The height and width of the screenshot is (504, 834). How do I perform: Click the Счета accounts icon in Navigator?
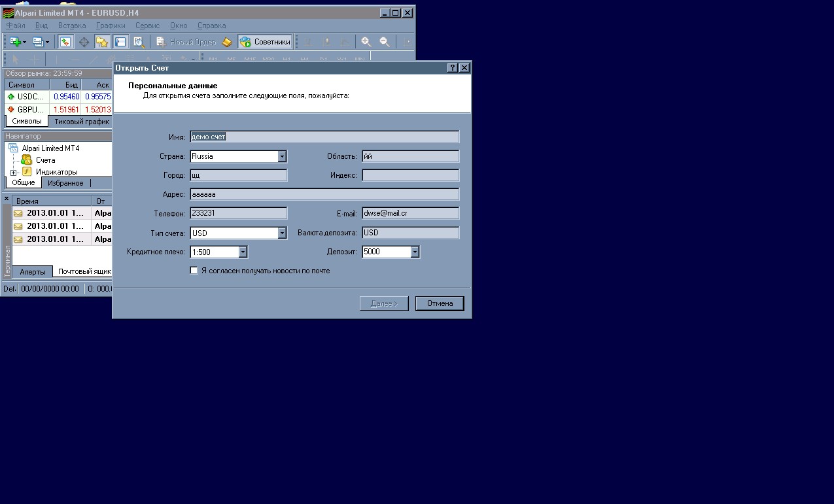pos(26,160)
